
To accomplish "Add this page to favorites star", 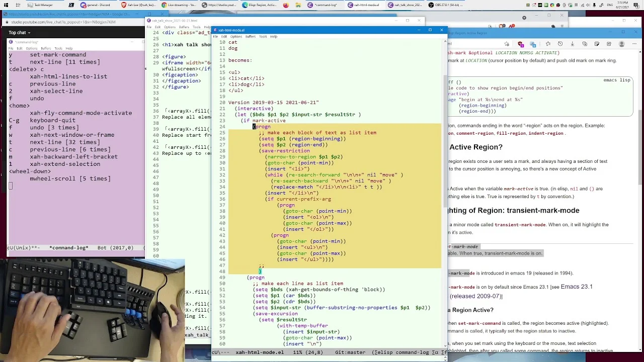I will point(507,44).
